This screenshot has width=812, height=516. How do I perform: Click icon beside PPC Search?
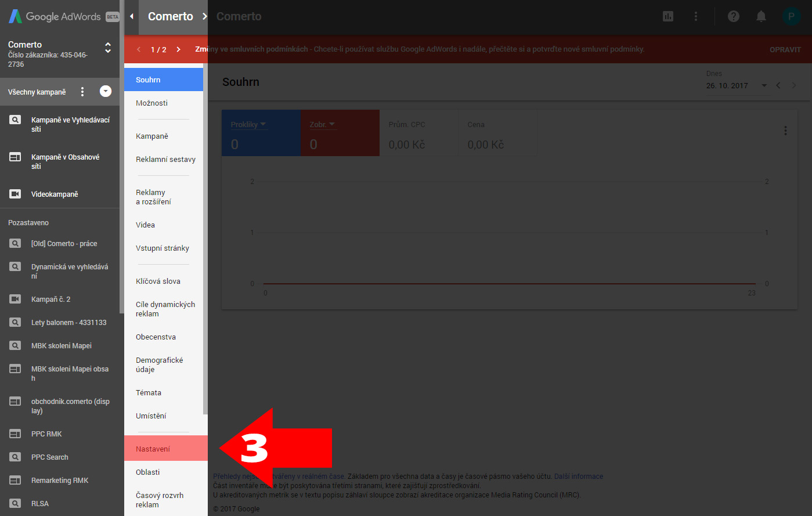[x=15, y=457]
